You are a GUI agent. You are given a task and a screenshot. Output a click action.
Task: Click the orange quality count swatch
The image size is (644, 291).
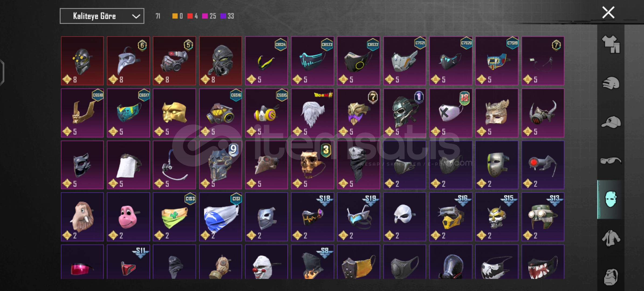(x=175, y=16)
